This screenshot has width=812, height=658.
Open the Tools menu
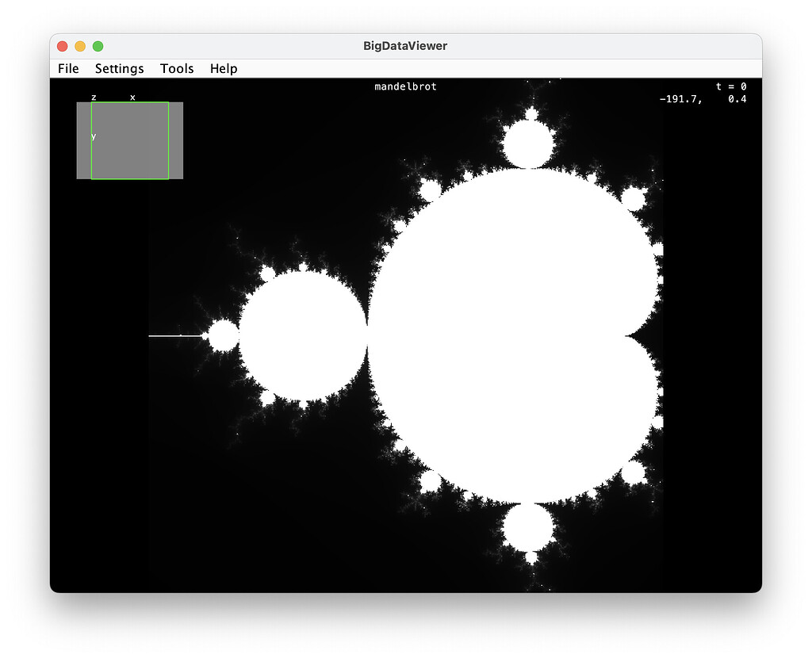[176, 69]
